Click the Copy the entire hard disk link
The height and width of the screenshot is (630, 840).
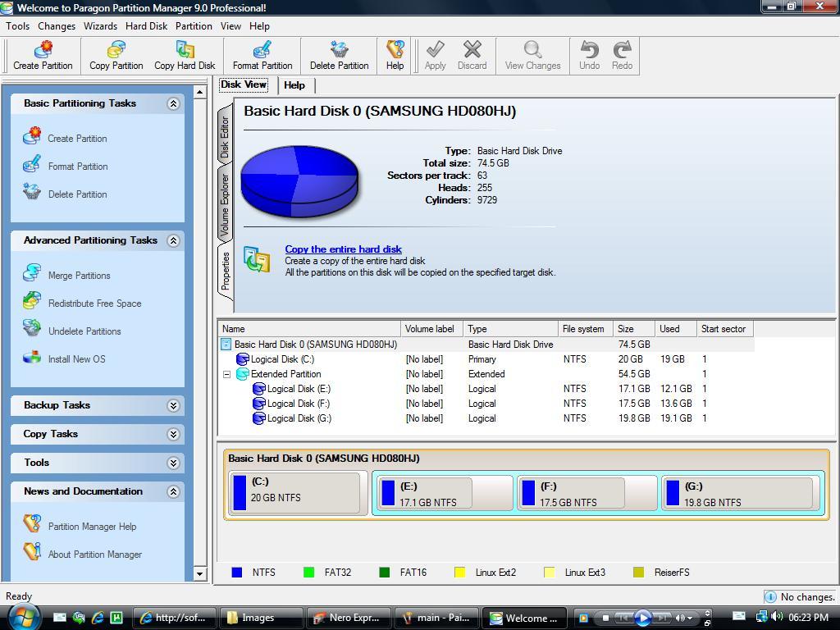343,249
